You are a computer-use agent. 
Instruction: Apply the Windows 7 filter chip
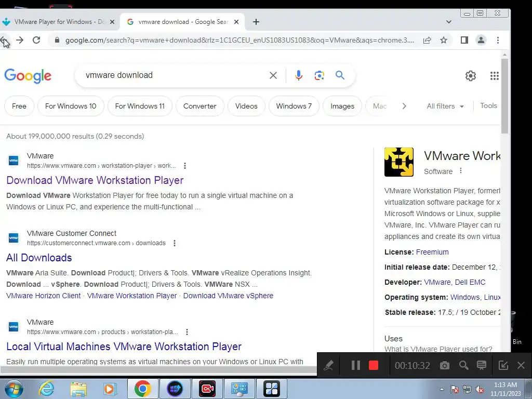click(x=294, y=106)
